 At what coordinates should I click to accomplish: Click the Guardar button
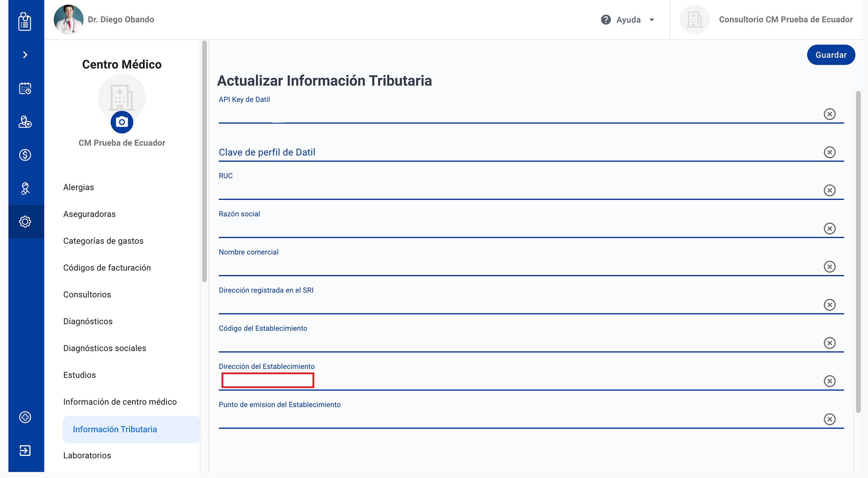(831, 55)
